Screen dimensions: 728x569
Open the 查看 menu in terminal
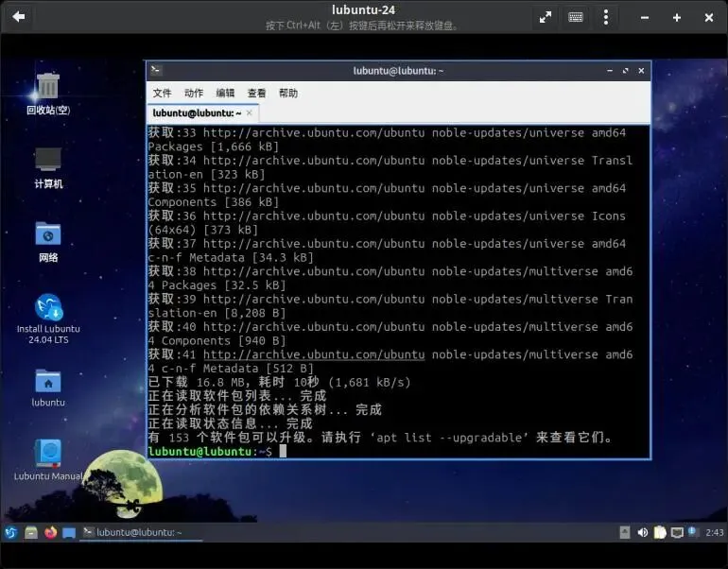point(256,94)
